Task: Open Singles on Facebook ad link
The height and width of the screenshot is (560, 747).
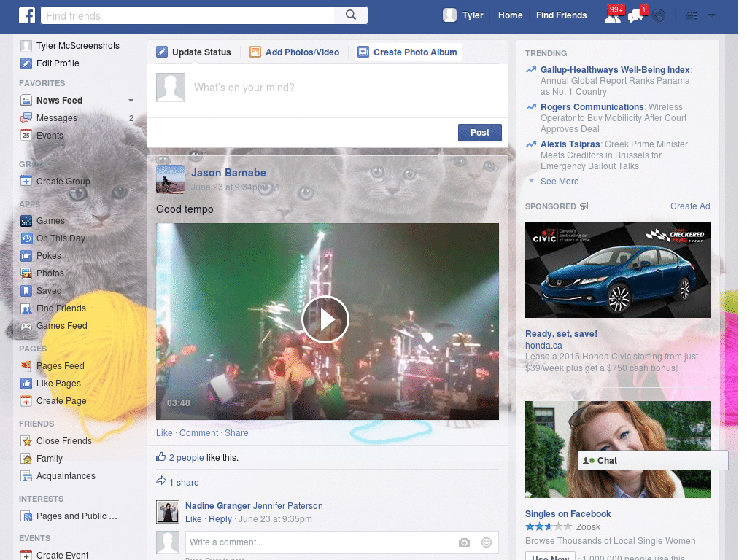Action: pos(568,514)
